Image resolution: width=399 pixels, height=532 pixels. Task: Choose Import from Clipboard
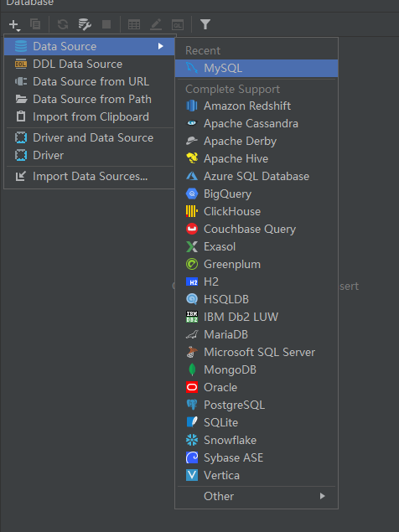[x=90, y=116]
